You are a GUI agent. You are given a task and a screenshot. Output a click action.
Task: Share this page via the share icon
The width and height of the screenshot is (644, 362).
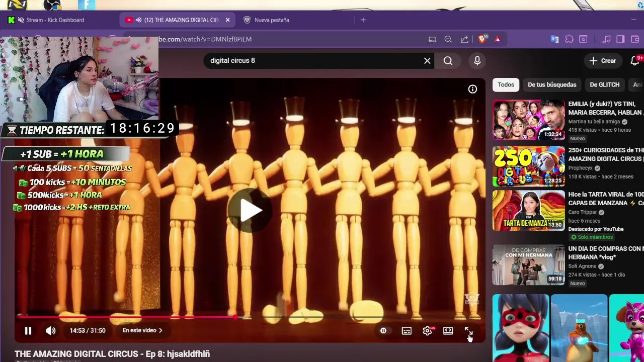pyautogui.click(x=464, y=39)
